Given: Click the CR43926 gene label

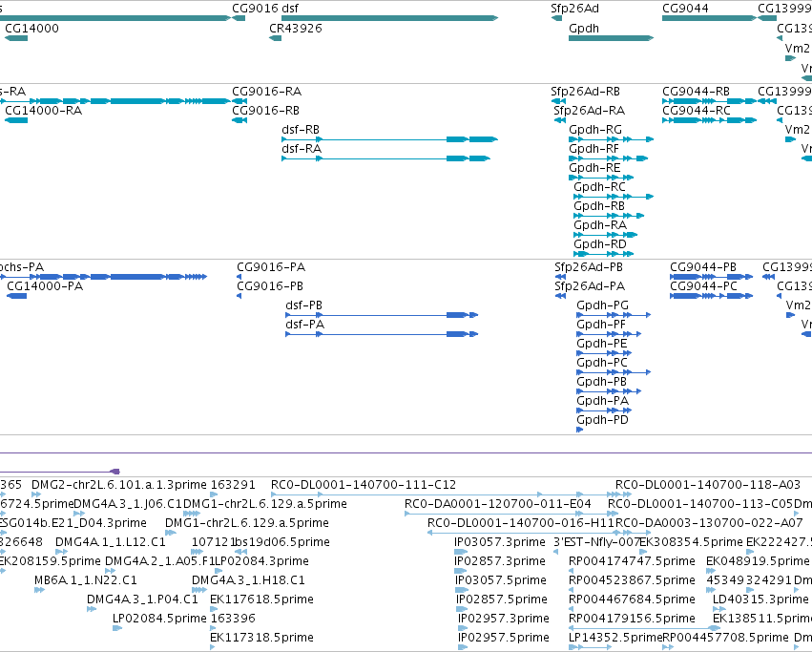Looking at the screenshot, I should click(x=295, y=29).
